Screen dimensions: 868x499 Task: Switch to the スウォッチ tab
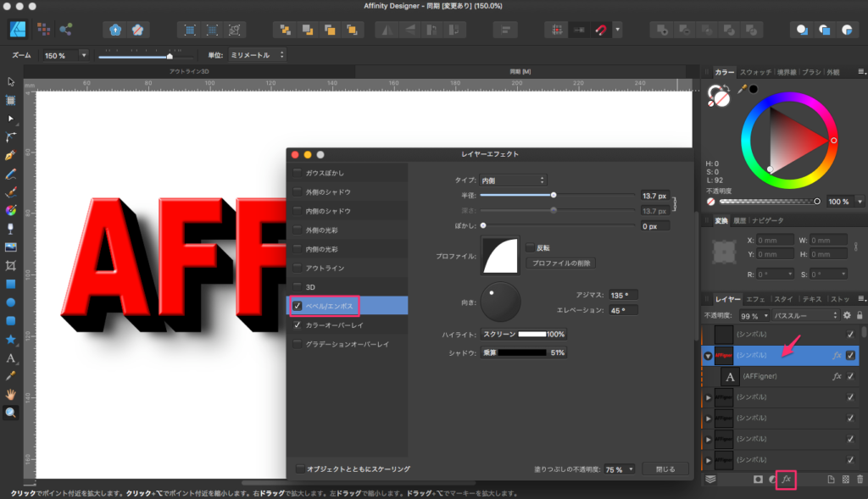(754, 72)
